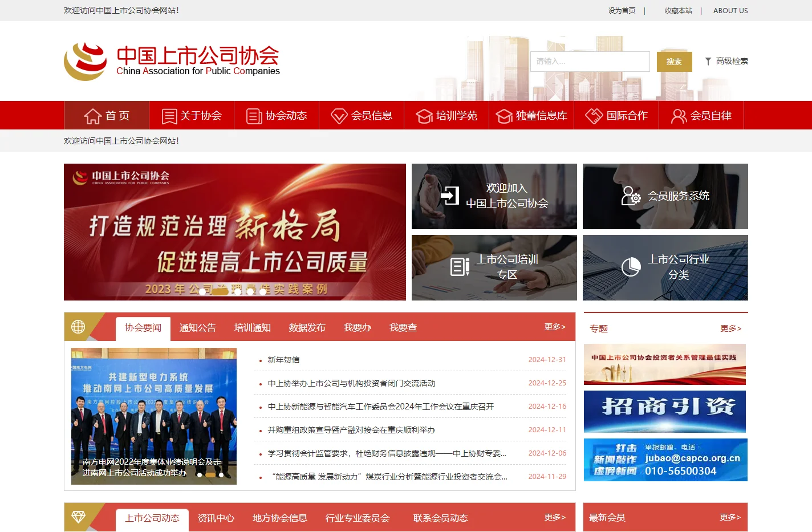Open the 打击新闻敲诈虚假新闻 banner

(665, 460)
